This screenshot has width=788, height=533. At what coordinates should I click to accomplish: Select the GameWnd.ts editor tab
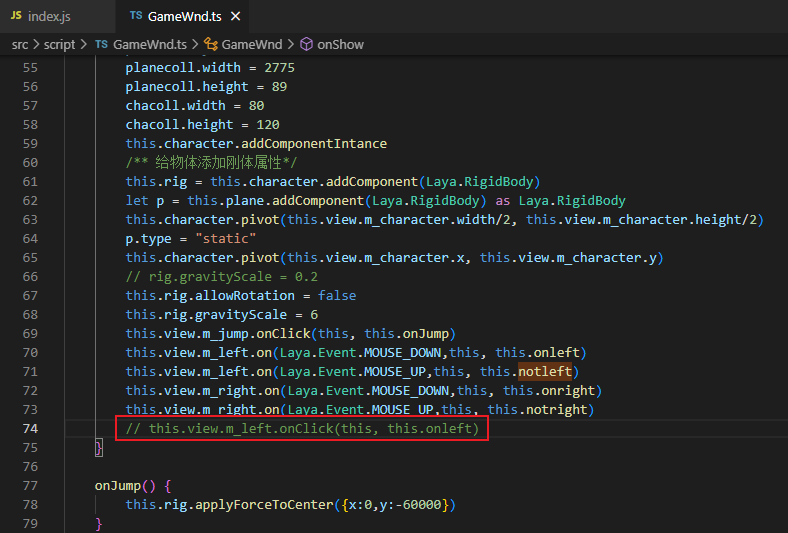point(184,16)
